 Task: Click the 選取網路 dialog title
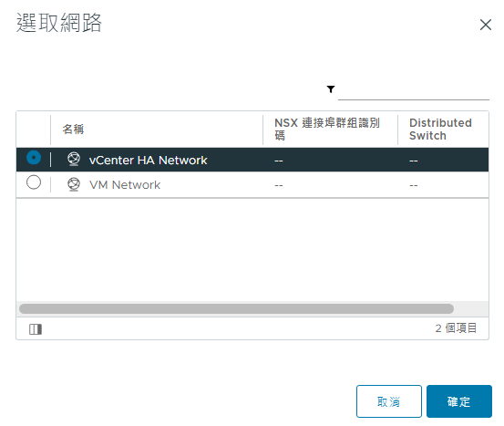tap(59, 23)
